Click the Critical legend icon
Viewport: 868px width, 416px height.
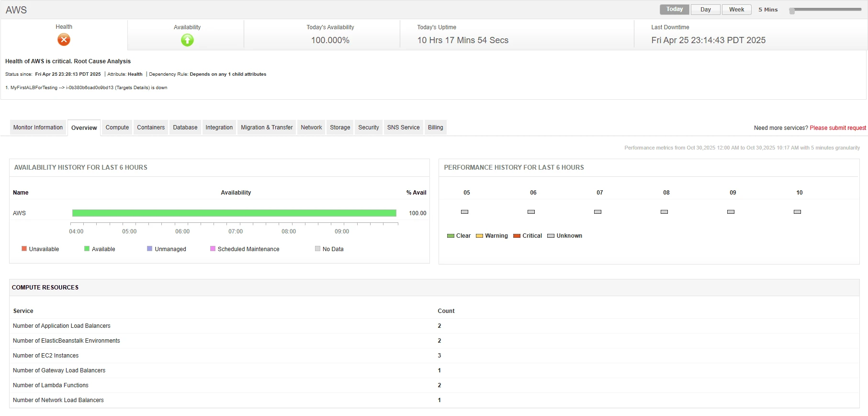click(517, 236)
